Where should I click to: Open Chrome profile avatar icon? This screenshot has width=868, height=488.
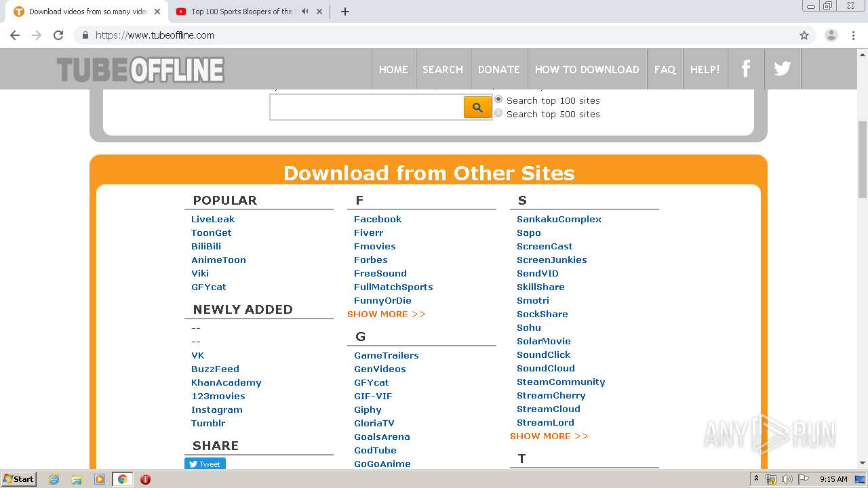(x=831, y=35)
